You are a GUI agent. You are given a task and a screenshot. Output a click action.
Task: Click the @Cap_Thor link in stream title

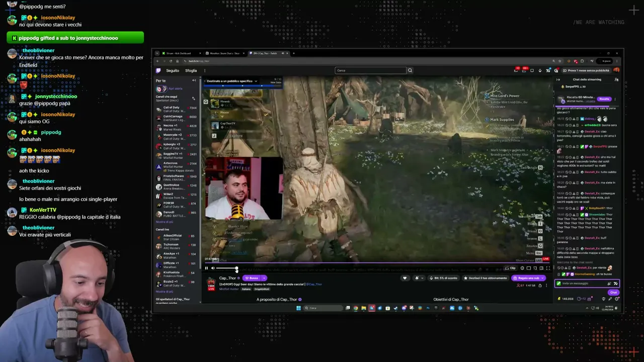pyautogui.click(x=314, y=284)
